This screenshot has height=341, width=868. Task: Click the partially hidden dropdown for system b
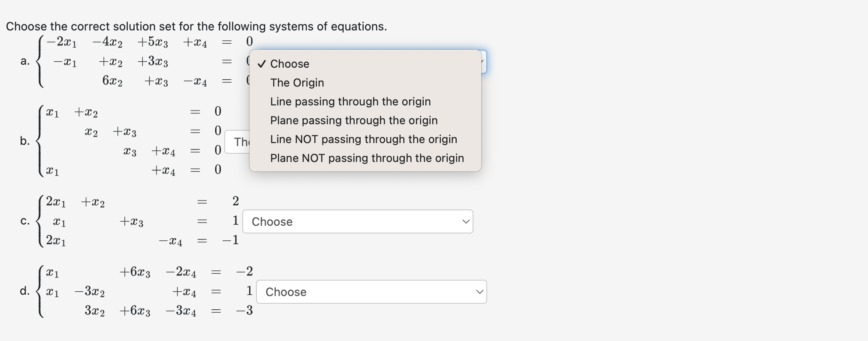coord(237,142)
